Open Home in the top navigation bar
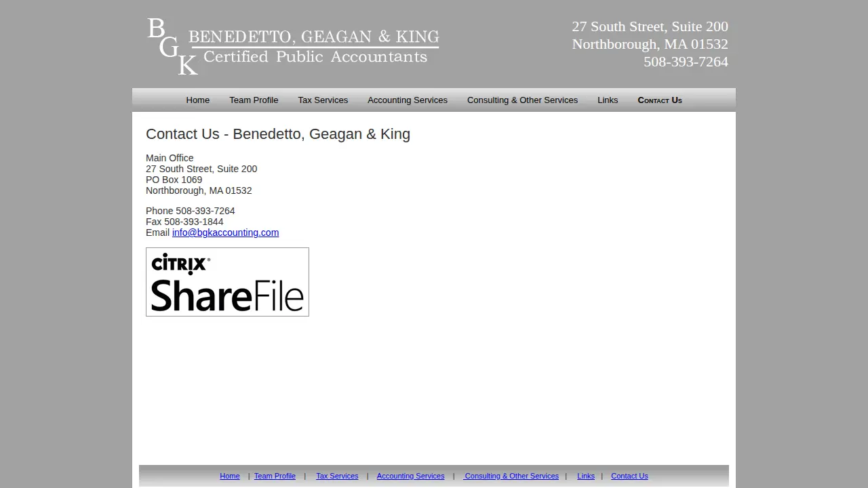Screen dimensions: 868x488 [198, 100]
